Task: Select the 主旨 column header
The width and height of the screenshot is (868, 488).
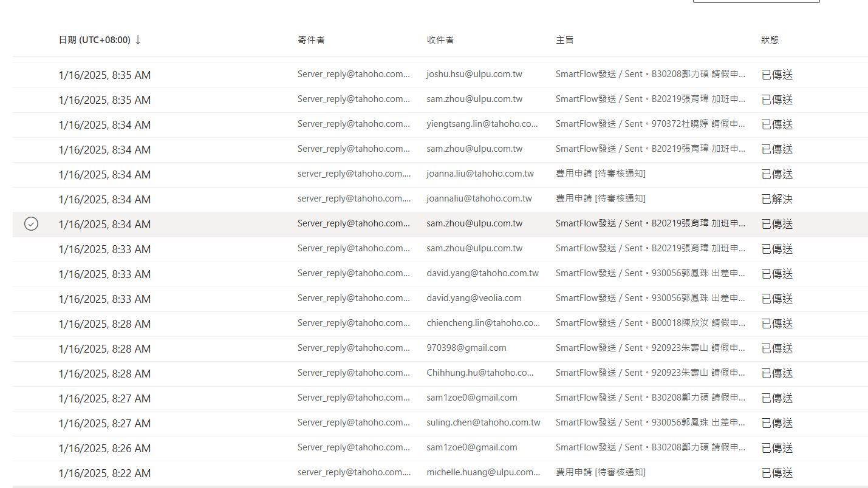Action: coord(564,40)
